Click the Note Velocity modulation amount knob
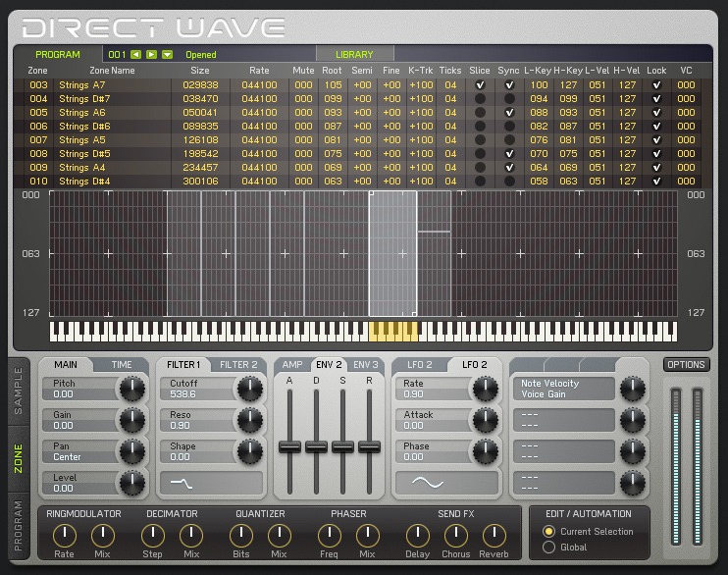 click(x=633, y=389)
